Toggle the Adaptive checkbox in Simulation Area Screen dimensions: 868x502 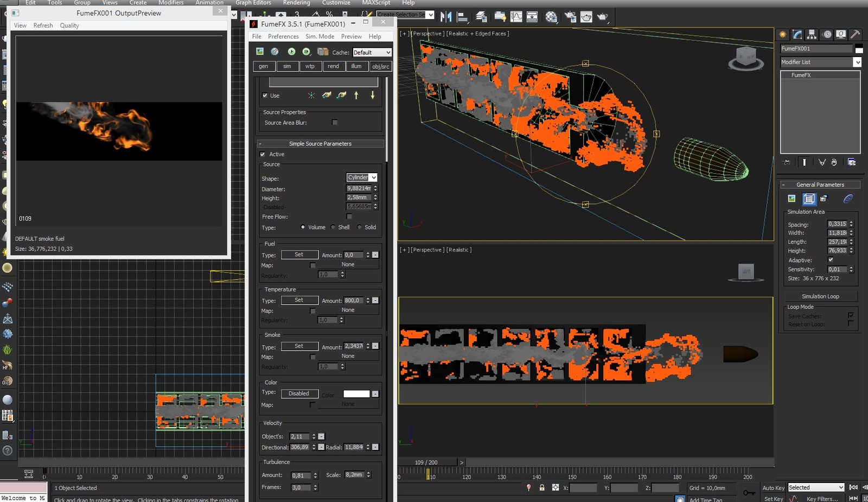tap(831, 260)
